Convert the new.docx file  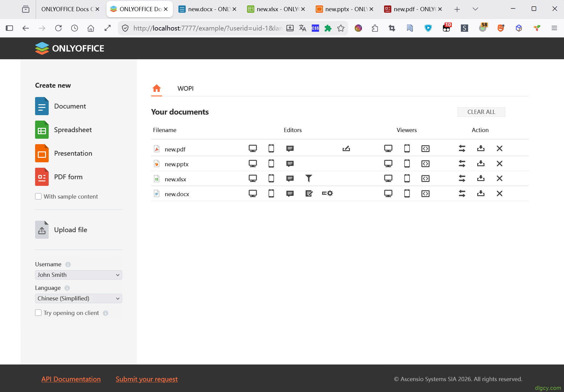(462, 193)
